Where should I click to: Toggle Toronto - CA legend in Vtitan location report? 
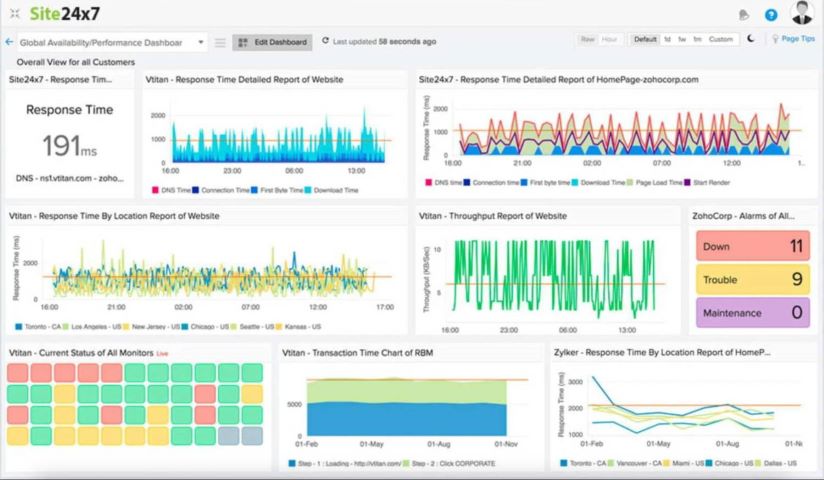38,327
